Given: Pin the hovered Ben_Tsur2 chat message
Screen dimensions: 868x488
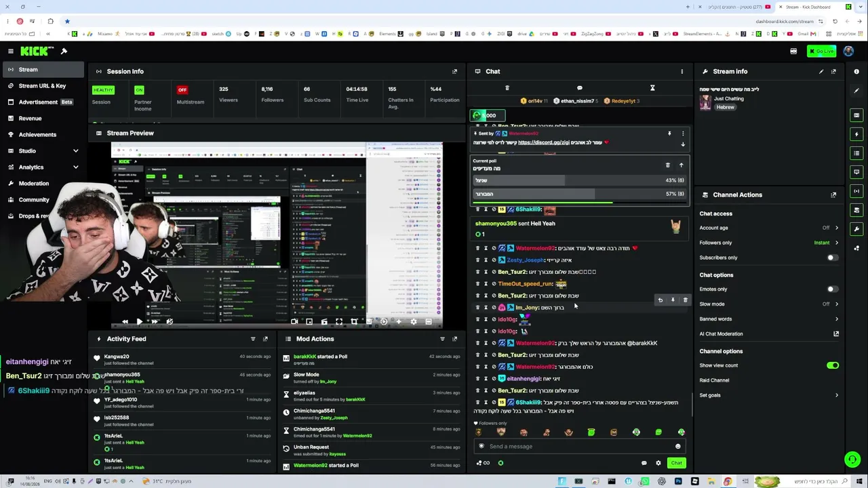Looking at the screenshot, I should (673, 300).
